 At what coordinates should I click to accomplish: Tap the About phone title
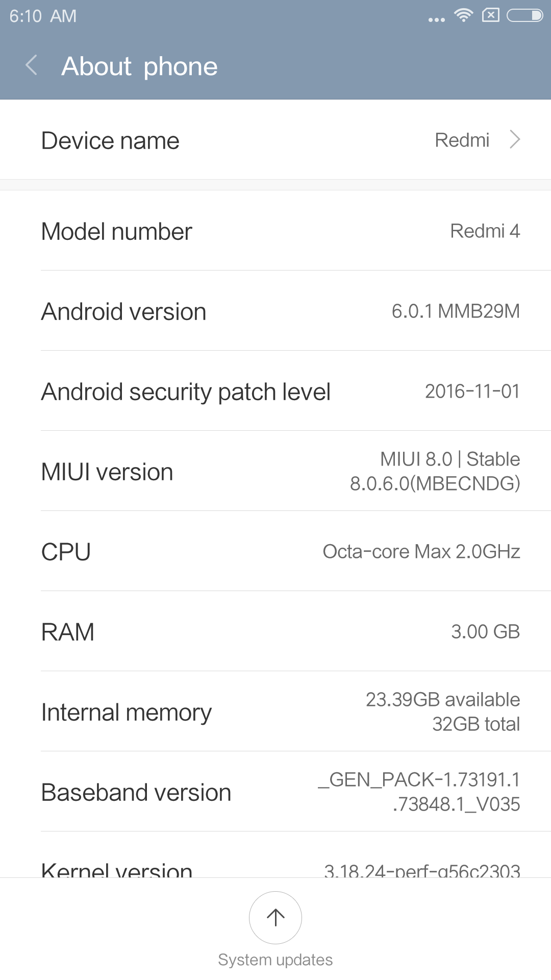(139, 66)
